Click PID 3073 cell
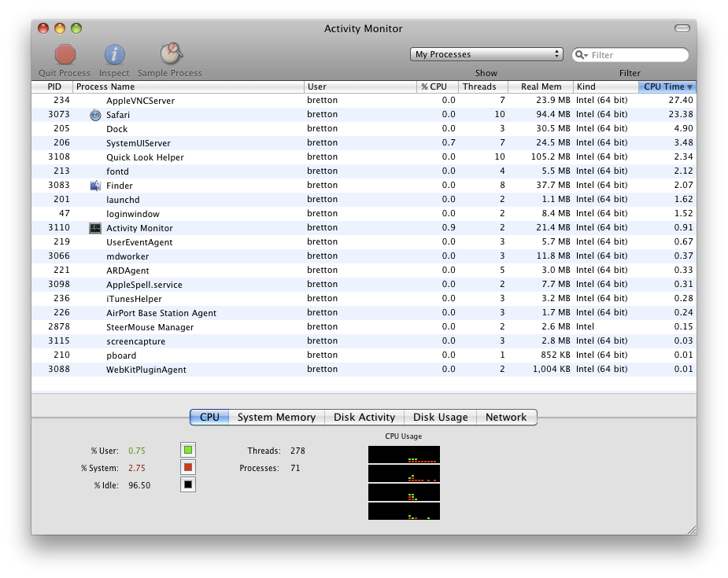The height and width of the screenshot is (578, 728). coord(59,114)
